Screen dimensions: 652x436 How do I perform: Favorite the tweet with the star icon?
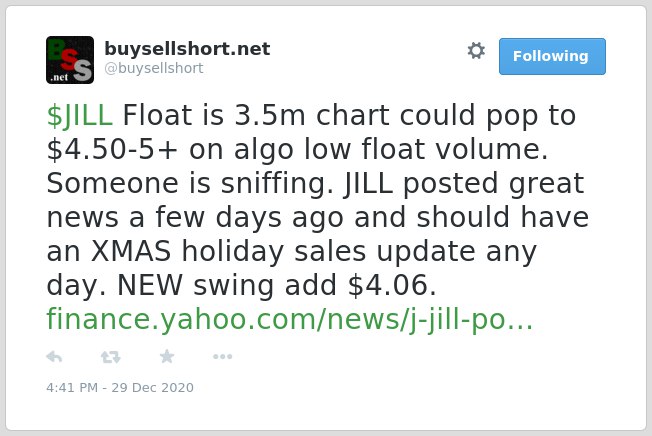(167, 356)
